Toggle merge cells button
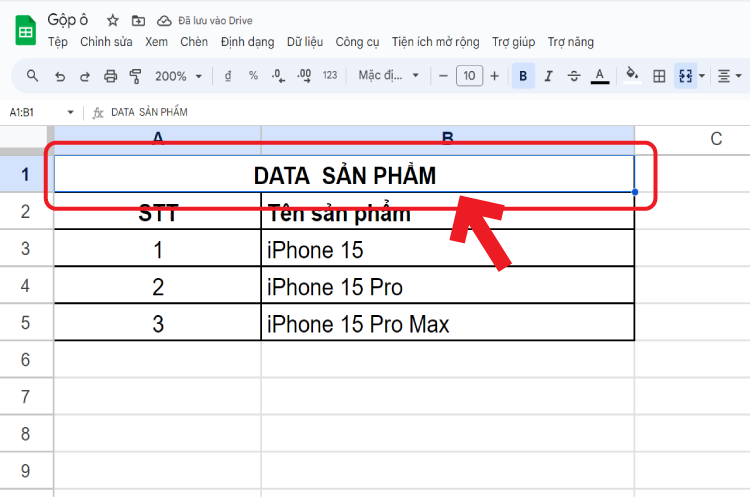 (x=685, y=76)
